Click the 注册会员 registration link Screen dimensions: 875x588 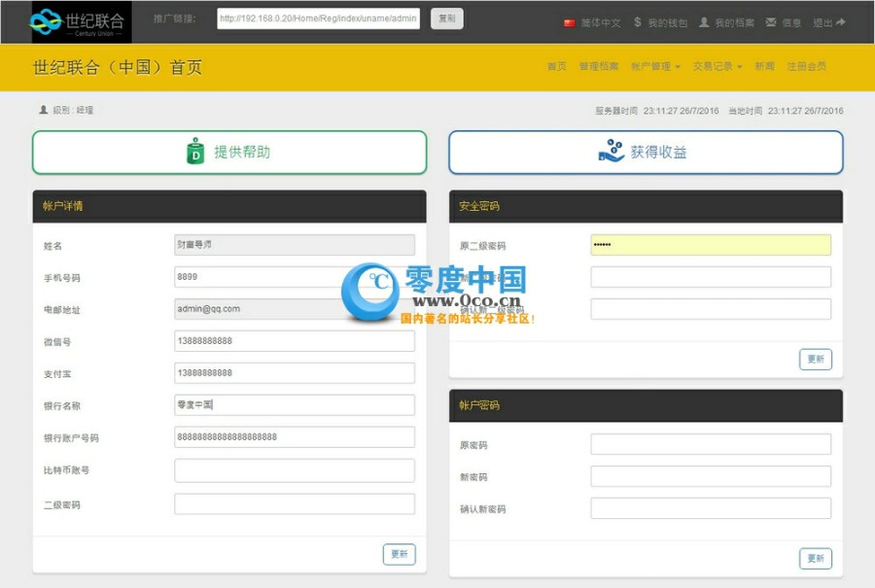(806, 66)
